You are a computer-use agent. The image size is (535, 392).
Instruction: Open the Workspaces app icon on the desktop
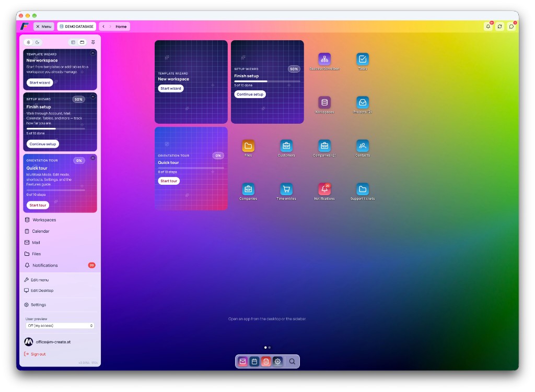pyautogui.click(x=324, y=102)
